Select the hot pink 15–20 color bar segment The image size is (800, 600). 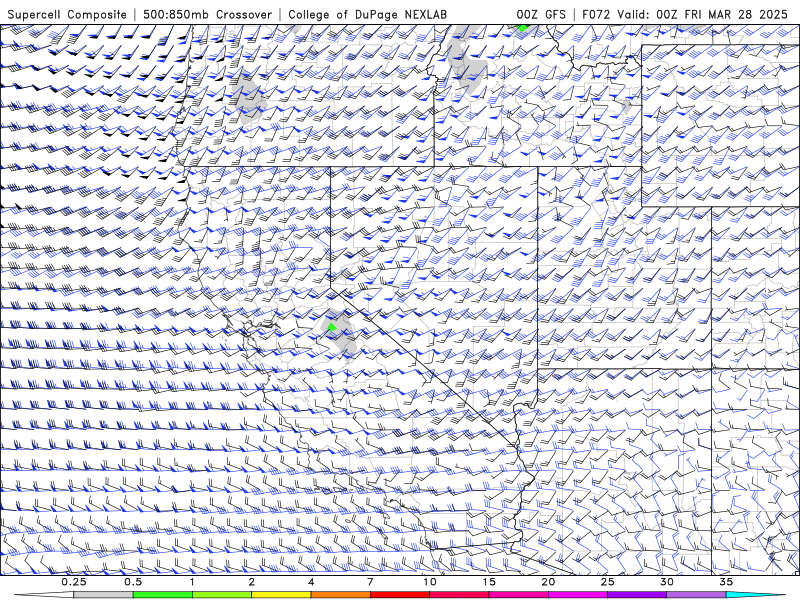[x=518, y=595]
